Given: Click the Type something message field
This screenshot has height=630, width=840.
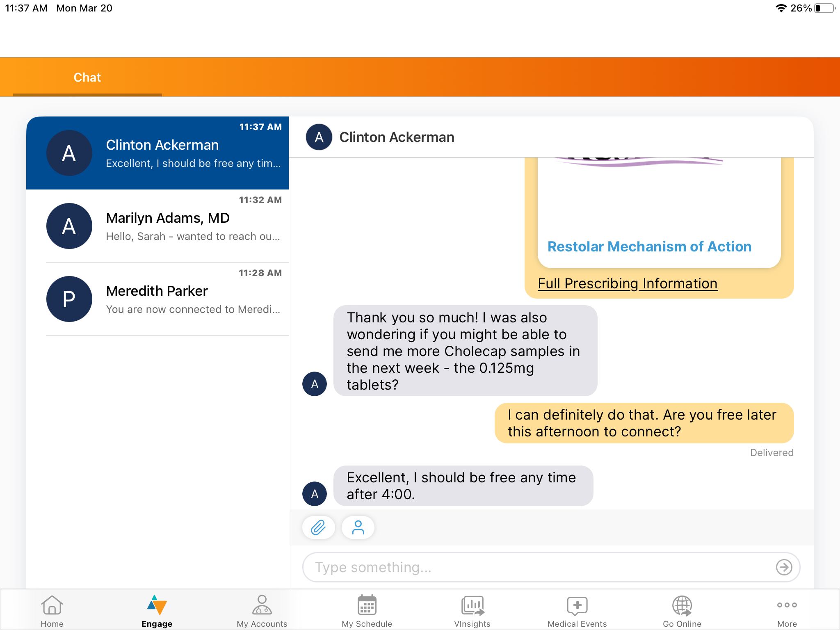Looking at the screenshot, I should [537, 567].
